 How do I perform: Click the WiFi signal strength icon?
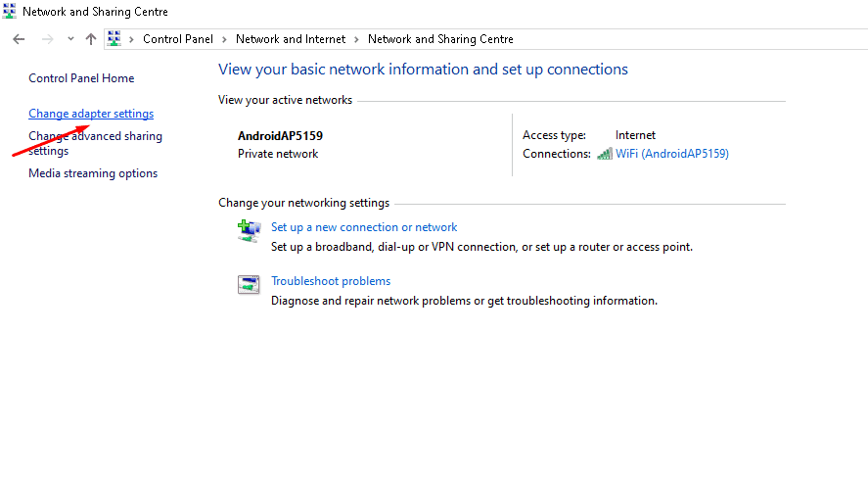coord(605,154)
